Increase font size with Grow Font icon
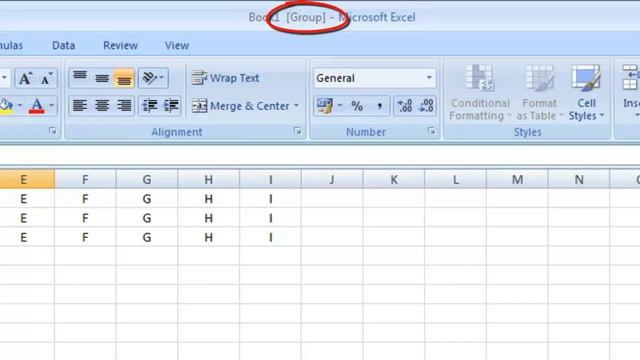Viewport: 640px width, 360px height. click(x=26, y=78)
